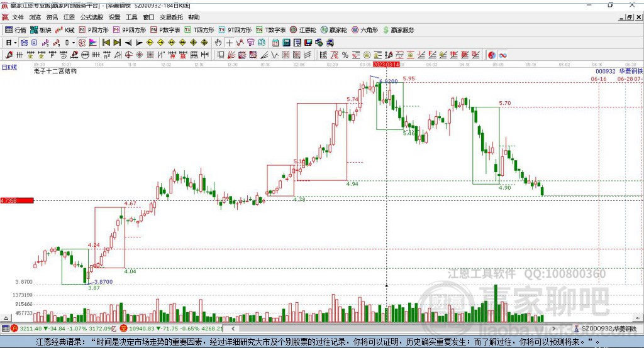The width and height of the screenshot is (644, 348).
Task: Select the red pencil drawing tool
Action: [9, 55]
